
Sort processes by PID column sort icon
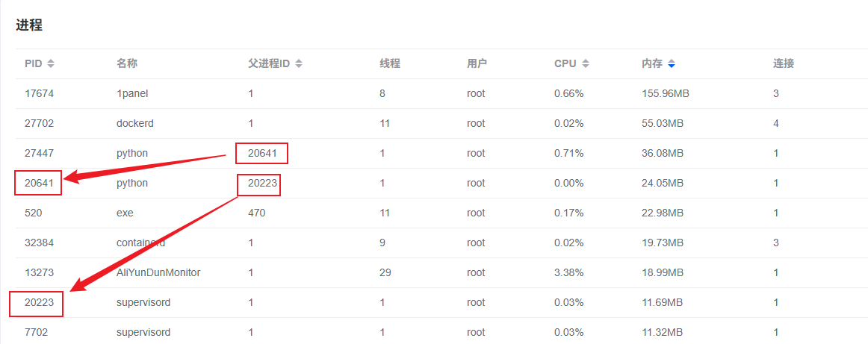coord(51,64)
